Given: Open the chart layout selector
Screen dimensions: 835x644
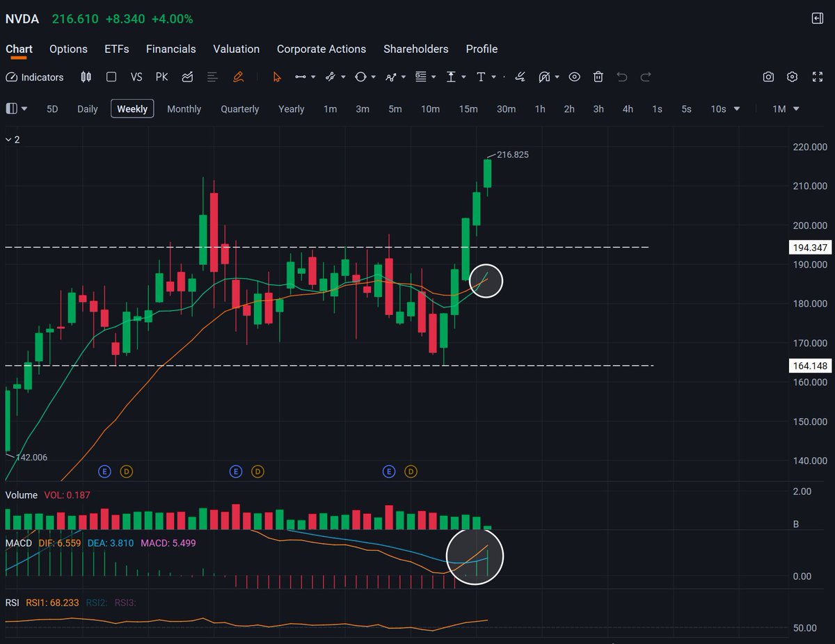Looking at the screenshot, I should coord(17,108).
